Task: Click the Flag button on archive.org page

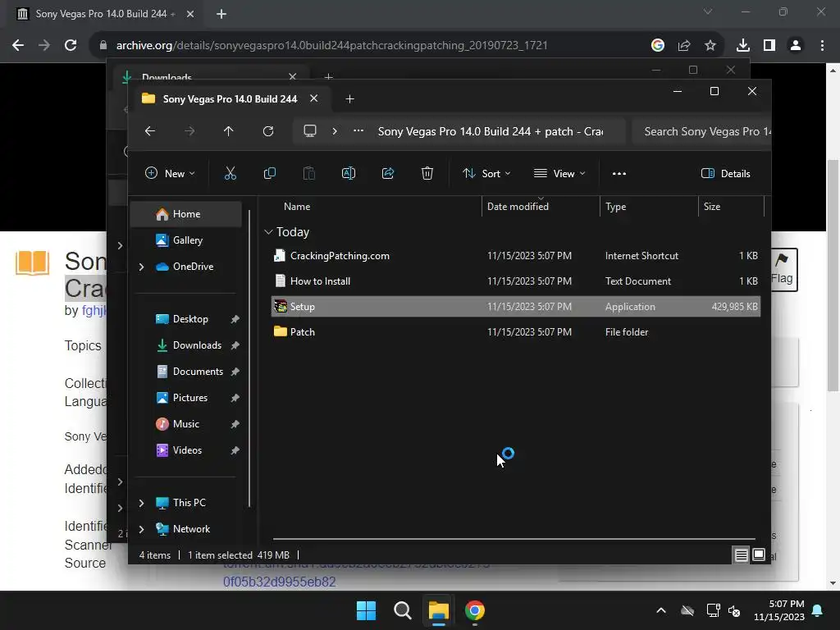Action: tap(782, 270)
